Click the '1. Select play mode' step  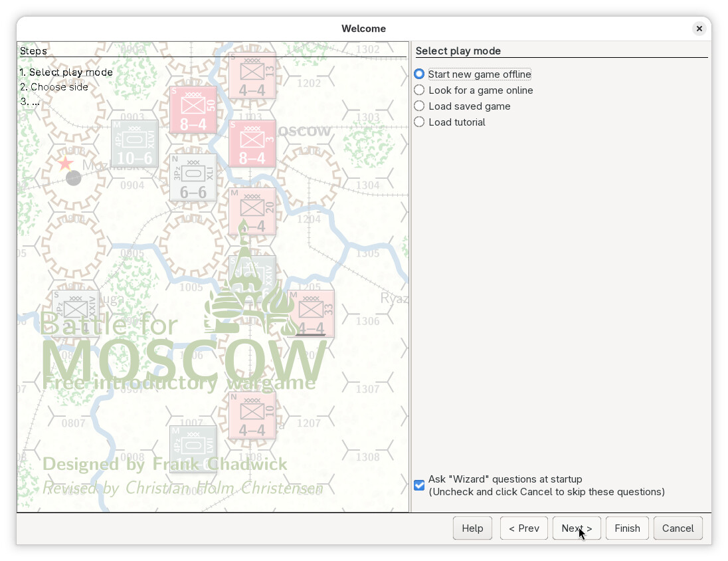click(x=66, y=72)
